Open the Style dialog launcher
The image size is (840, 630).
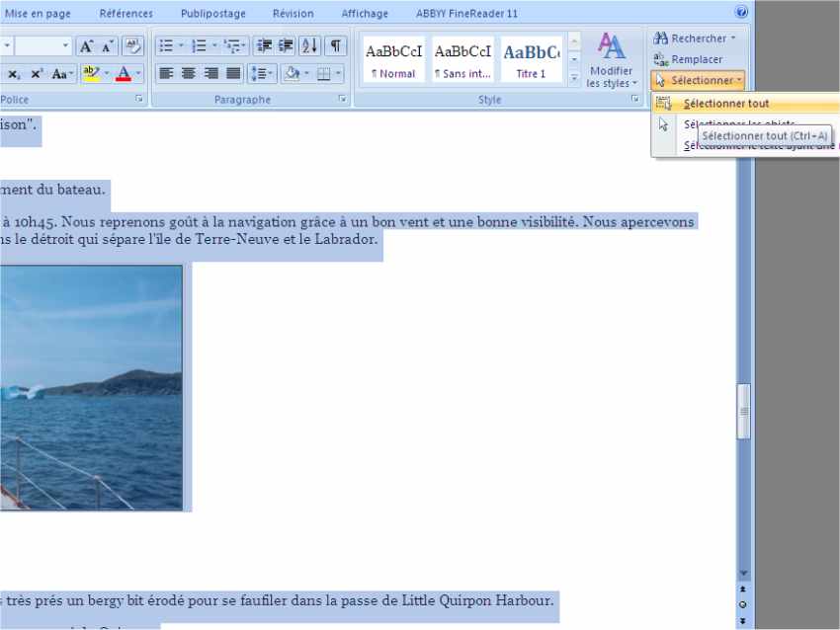(634, 99)
